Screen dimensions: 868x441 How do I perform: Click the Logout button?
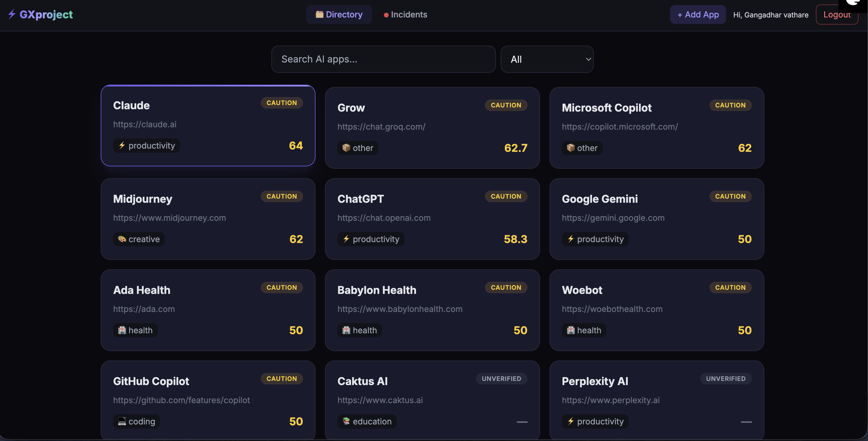point(837,15)
